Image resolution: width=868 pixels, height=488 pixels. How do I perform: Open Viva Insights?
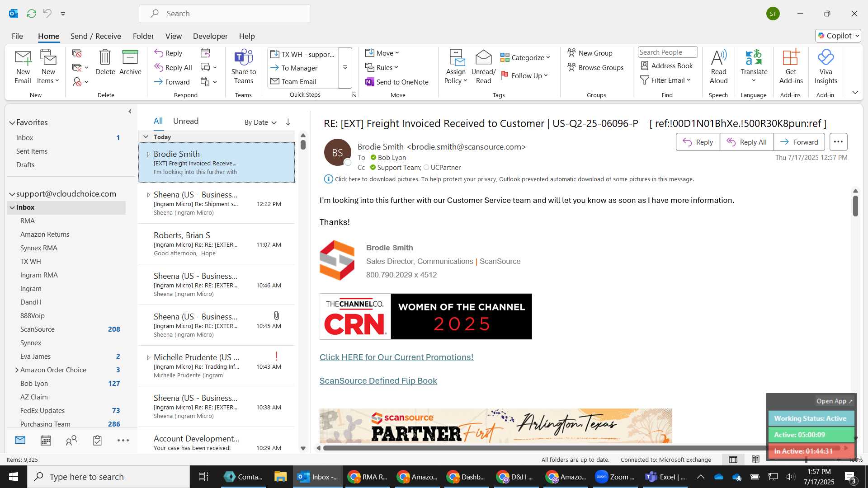click(826, 67)
